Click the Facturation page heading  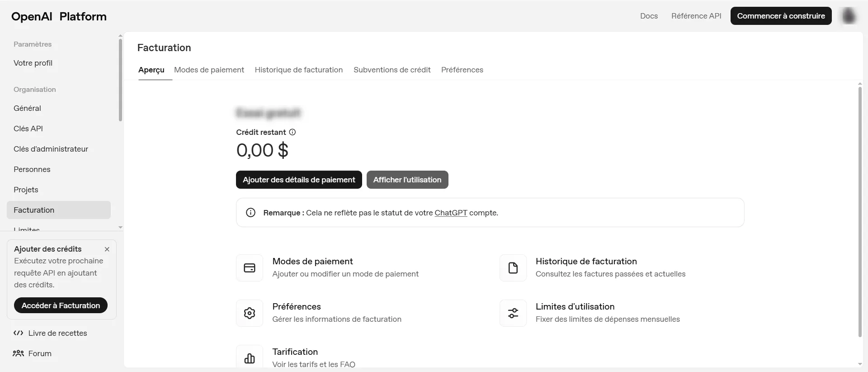click(164, 48)
